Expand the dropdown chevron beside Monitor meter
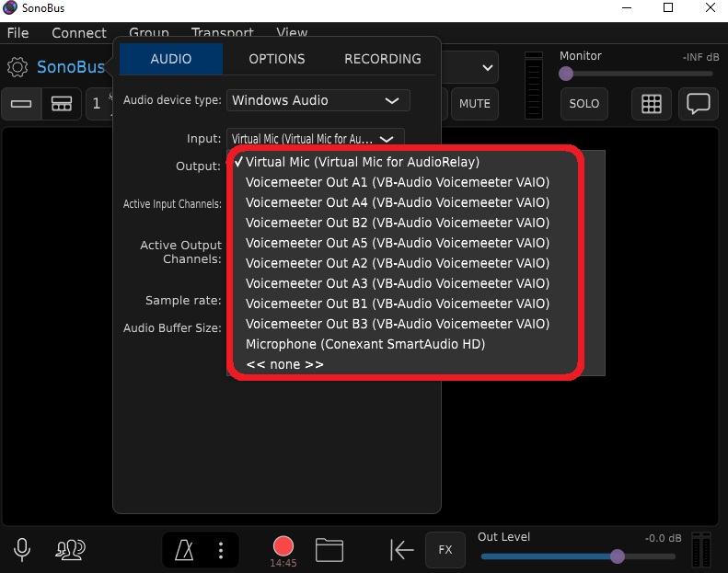 [488, 68]
